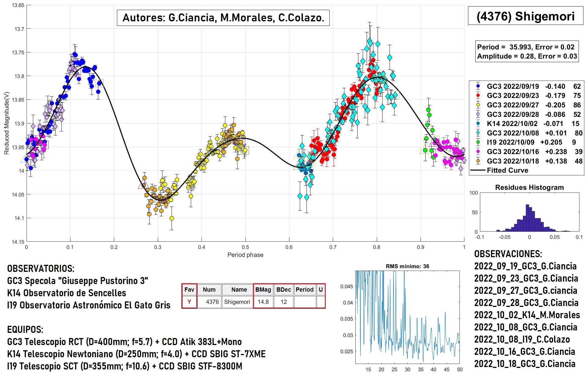This screenshot has width=588, height=378.
Task: Click observation '2022_09_27_GC3_G.ciancia'
Action: point(526,291)
